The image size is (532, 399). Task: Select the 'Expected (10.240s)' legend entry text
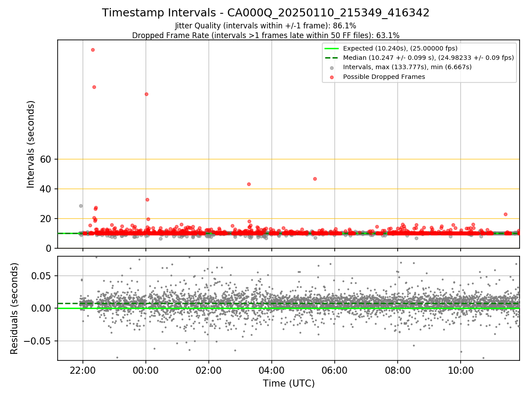click(400, 48)
